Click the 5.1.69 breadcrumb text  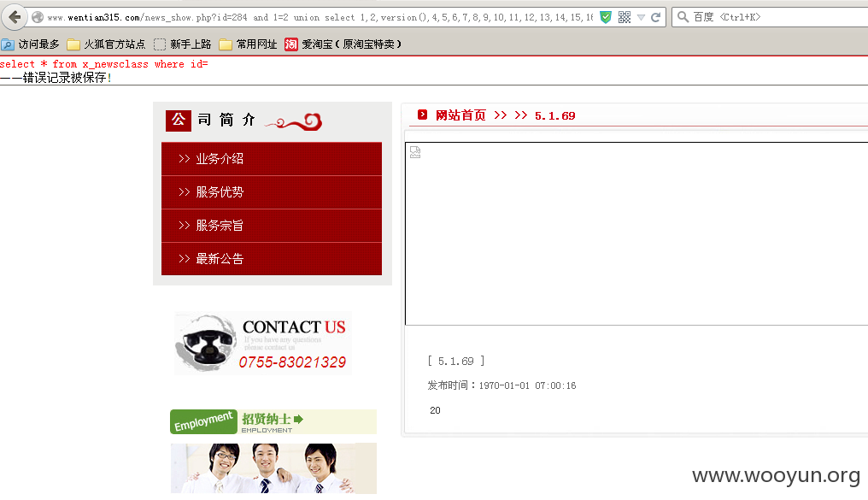click(554, 115)
